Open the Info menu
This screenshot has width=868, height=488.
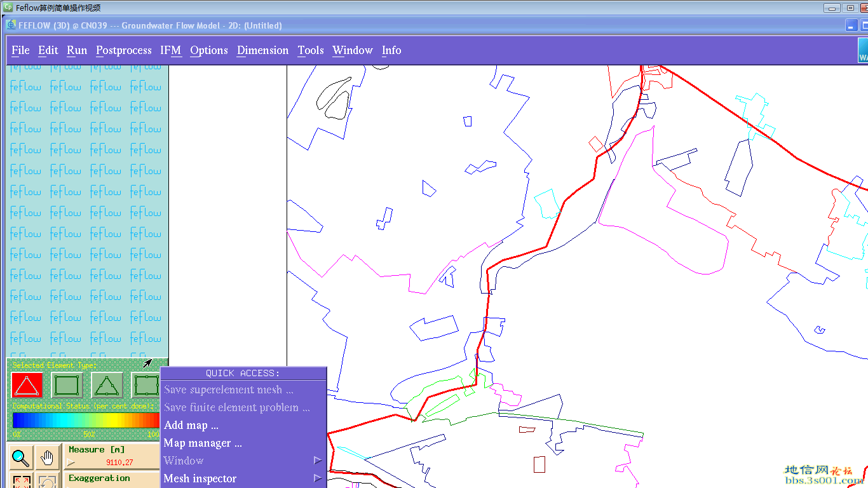point(391,50)
